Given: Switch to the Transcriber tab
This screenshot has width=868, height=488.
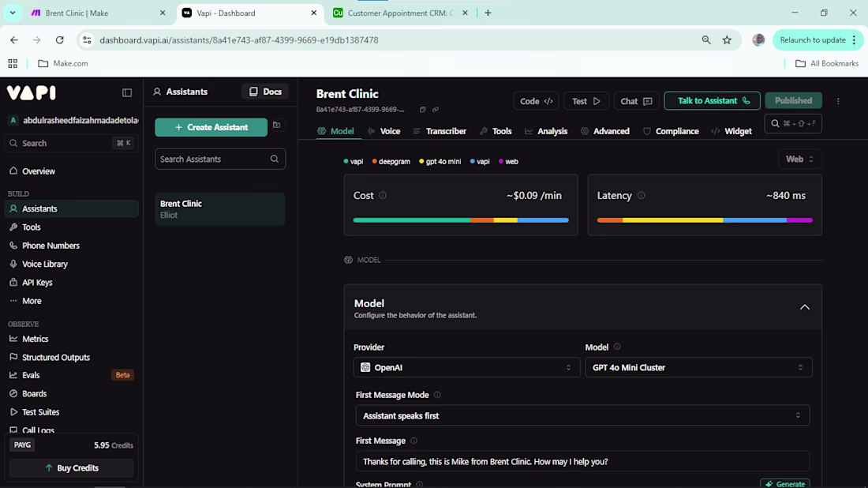Looking at the screenshot, I should 440,131.
